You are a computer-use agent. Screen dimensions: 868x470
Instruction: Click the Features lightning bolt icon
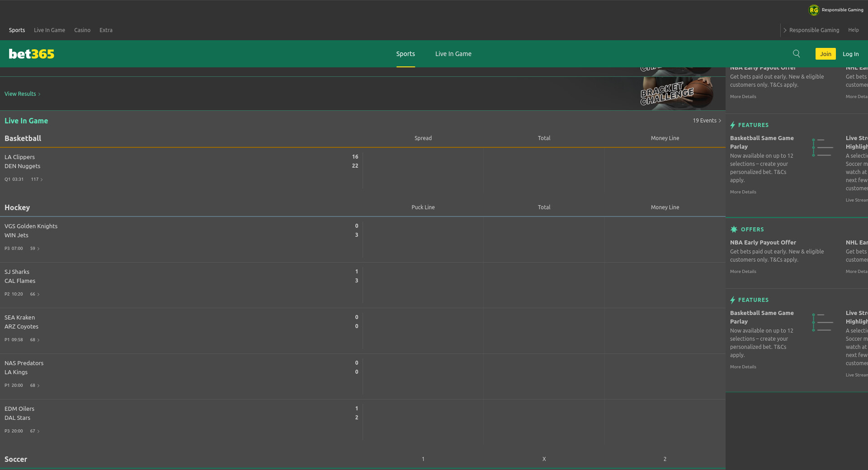(732, 125)
